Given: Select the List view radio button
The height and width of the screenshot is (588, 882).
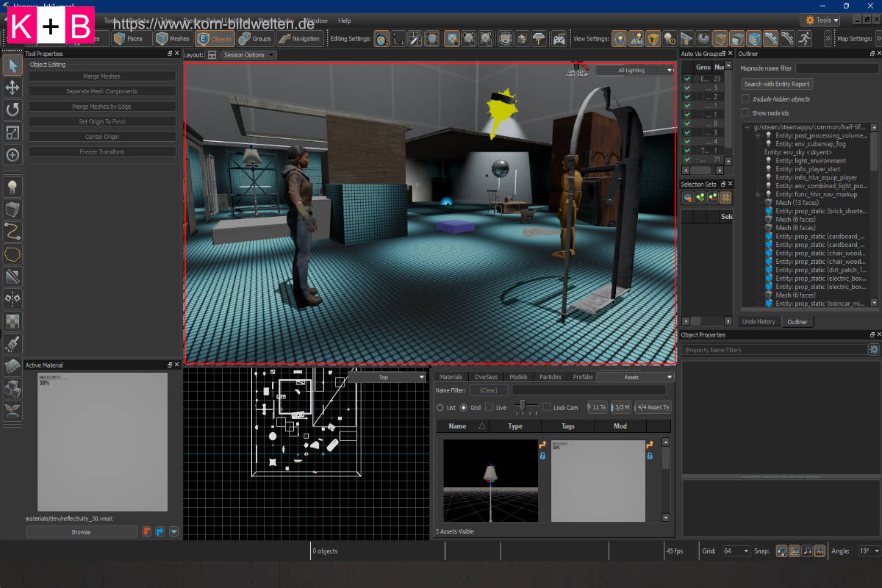Looking at the screenshot, I should pyautogui.click(x=440, y=407).
